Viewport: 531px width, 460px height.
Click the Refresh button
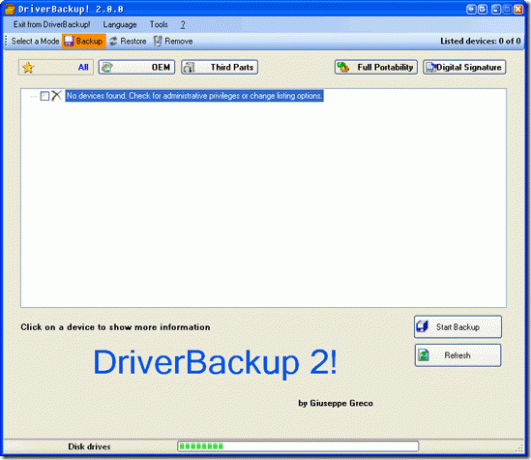(458, 355)
